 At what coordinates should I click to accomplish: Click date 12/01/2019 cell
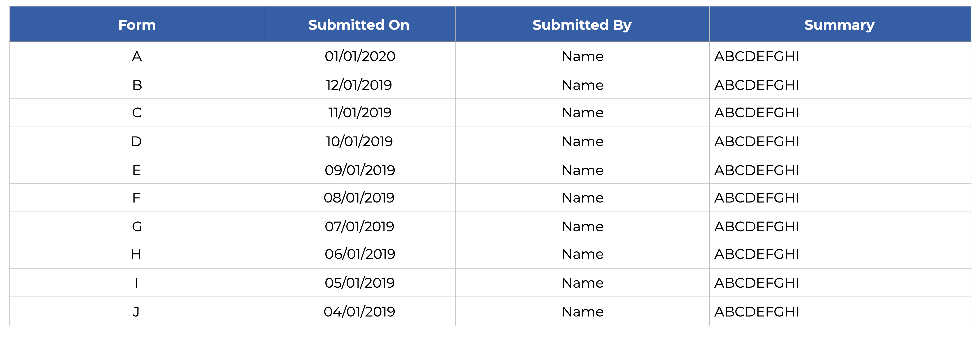(359, 85)
